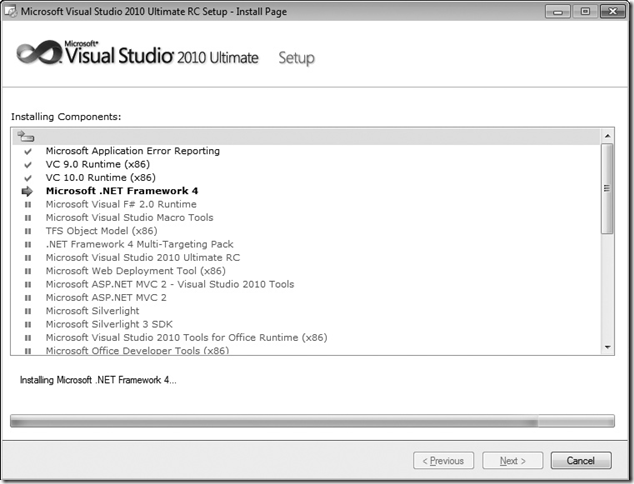Click pending icon beside .NET Framework 4 Multi-Targeting Pack

(x=28, y=245)
